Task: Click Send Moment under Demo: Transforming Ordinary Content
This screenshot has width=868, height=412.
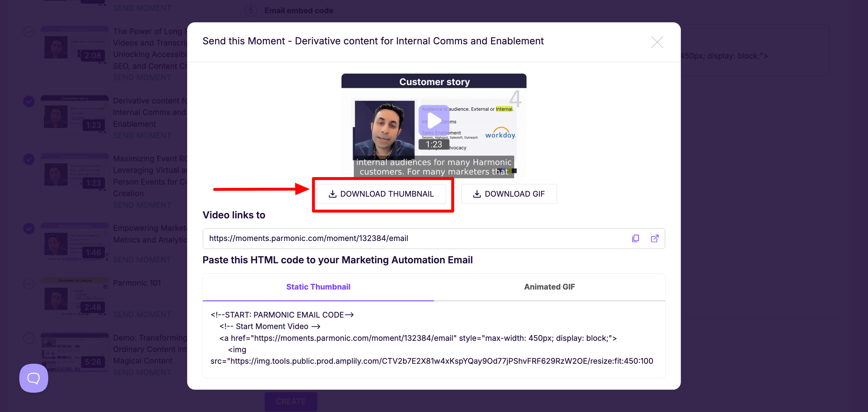Action: [142, 372]
